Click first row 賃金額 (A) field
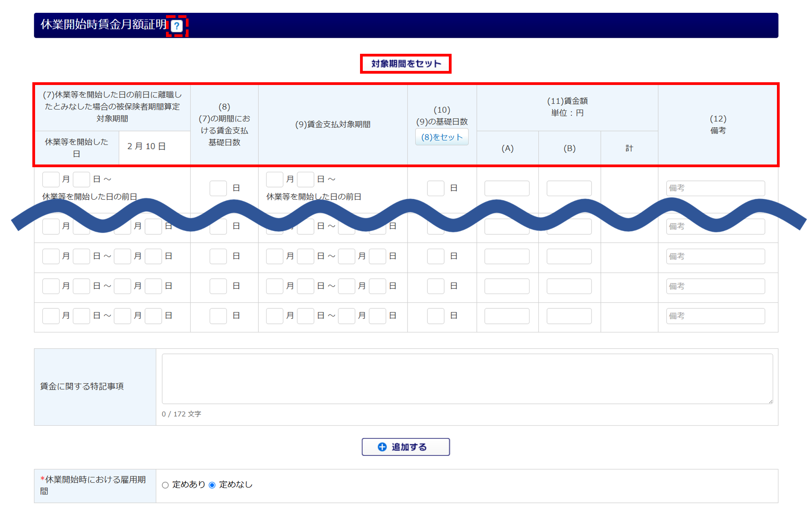 click(507, 188)
